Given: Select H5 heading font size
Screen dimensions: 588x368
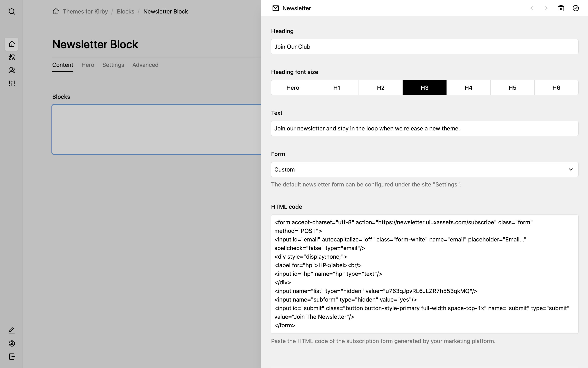Looking at the screenshot, I should click(x=512, y=88).
